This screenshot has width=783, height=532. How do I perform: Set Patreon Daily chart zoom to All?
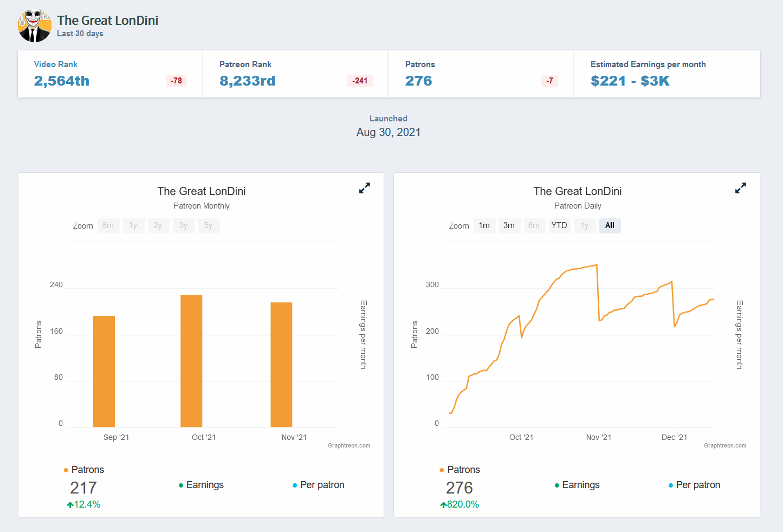[x=610, y=226]
